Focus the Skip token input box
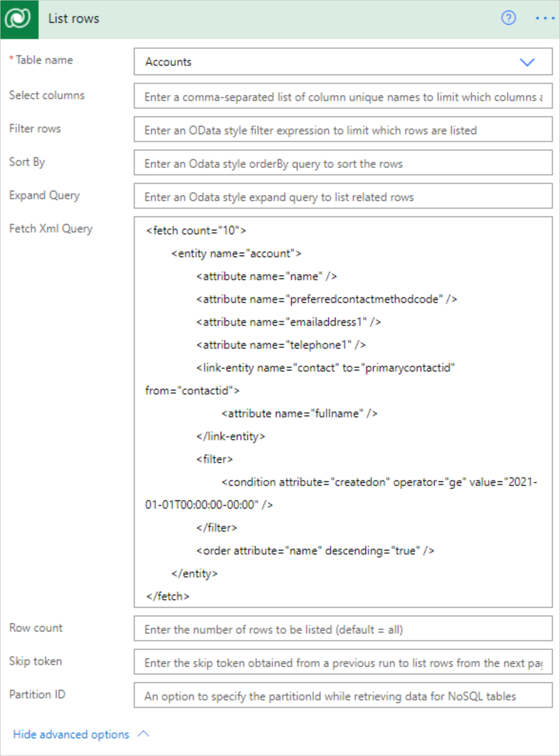The image size is (560, 756). [x=342, y=663]
